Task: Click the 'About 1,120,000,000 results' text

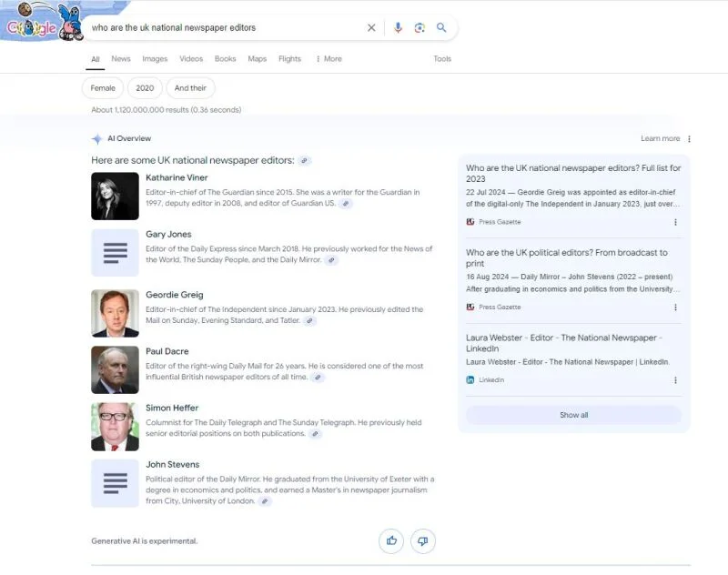Action: coord(167,110)
